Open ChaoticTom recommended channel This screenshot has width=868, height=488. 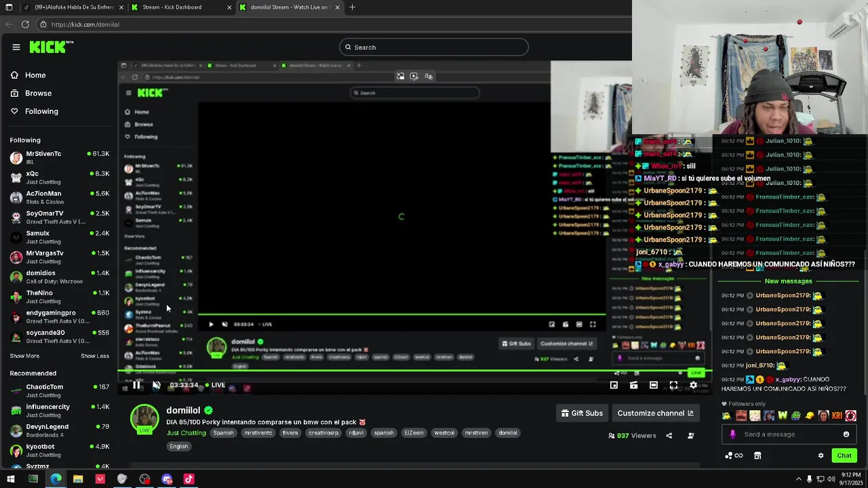pyautogui.click(x=60, y=390)
